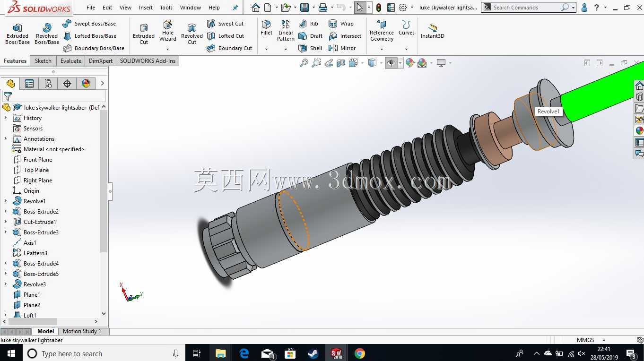The height and width of the screenshot is (361, 644).
Task: Toggle Hide/Show Items eye button
Action: click(391, 63)
